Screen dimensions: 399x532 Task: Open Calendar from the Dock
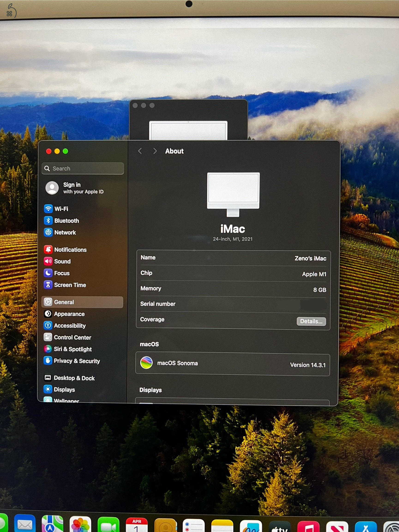[137, 525]
